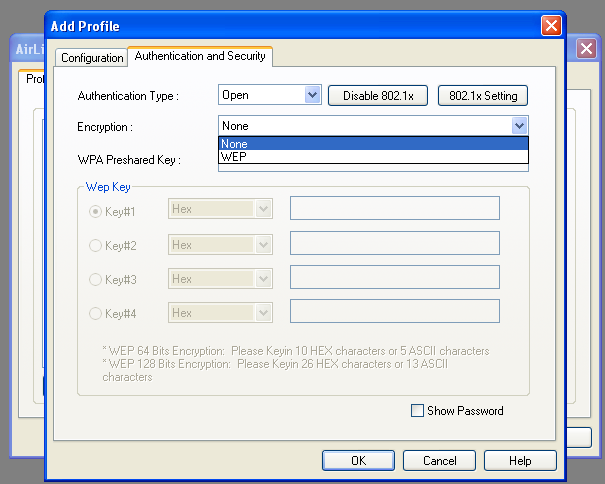Open the 802.1x Setting button
This screenshot has height=484, width=605.
click(x=483, y=96)
